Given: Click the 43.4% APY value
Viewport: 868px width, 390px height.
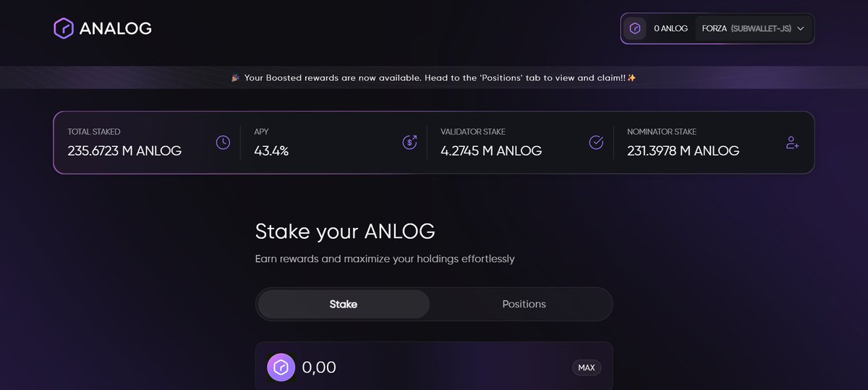Looking at the screenshot, I should click(271, 151).
